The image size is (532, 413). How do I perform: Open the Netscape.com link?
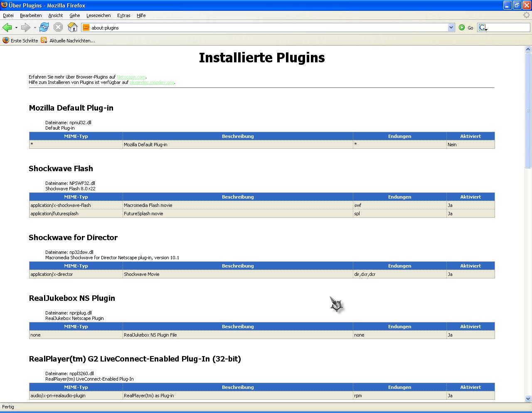coord(131,77)
